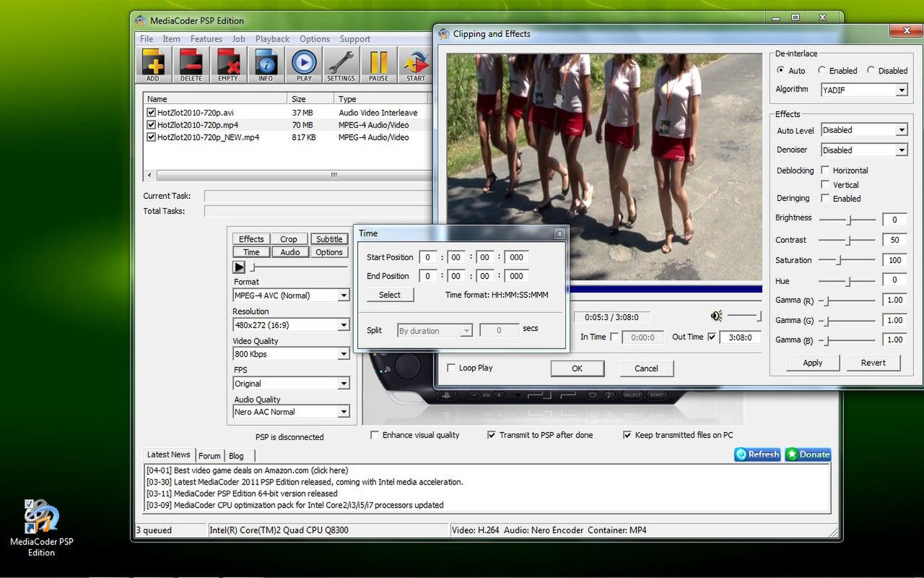Switch to the Blog tab
924x578 pixels.
236,456
